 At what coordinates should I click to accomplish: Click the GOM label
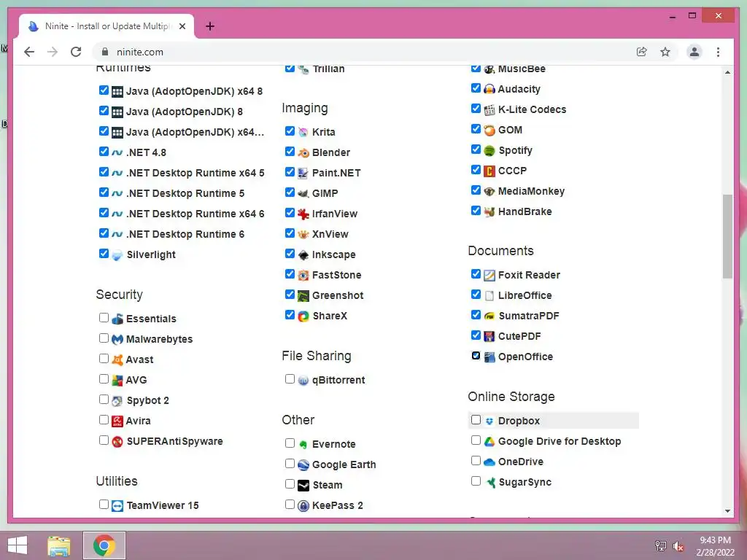pos(510,131)
